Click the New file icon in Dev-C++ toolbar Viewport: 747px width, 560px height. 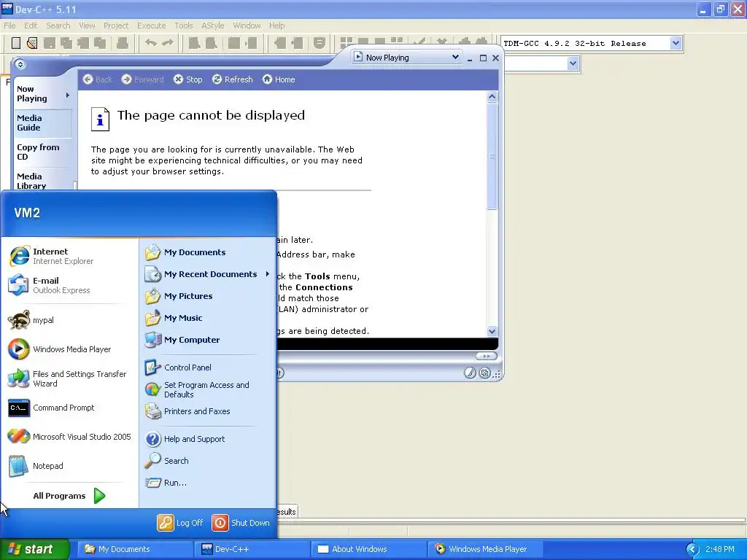16,43
